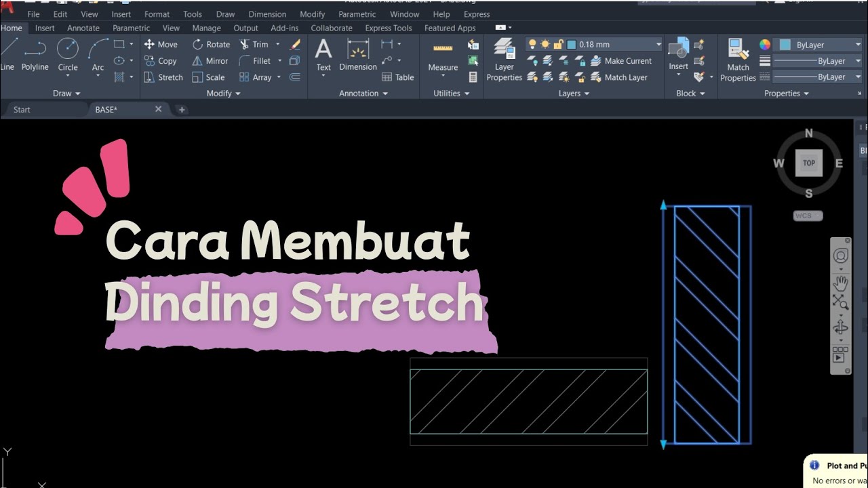The height and width of the screenshot is (488, 868).
Task: Expand the Draw panel
Action: [66, 94]
